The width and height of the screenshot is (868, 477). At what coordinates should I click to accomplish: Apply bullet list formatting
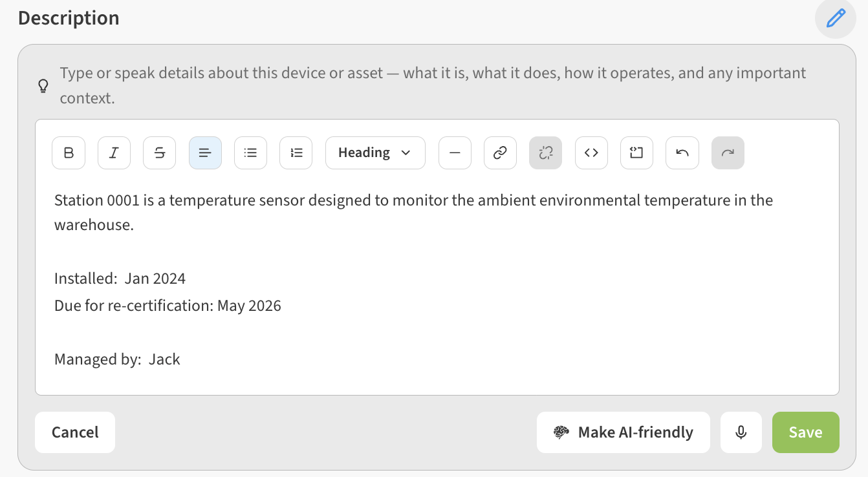250,153
